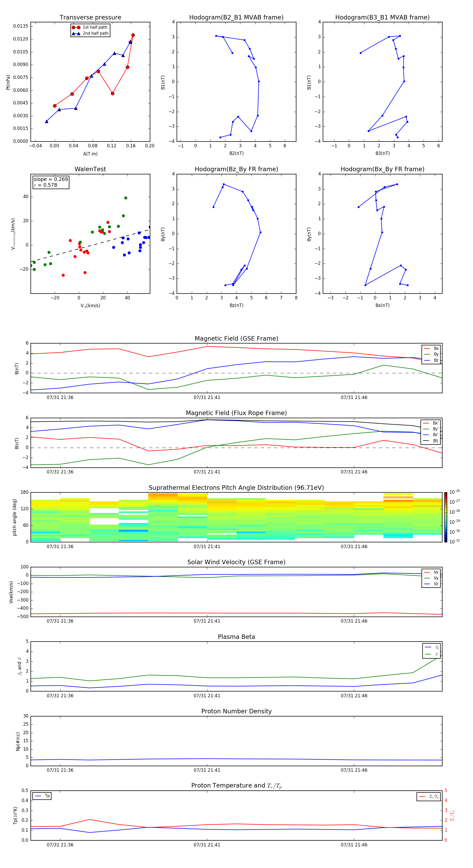Viewport: 473px width, 868px height.
Task: Click '10^-26' label on the colorbar
Action: pos(455,492)
